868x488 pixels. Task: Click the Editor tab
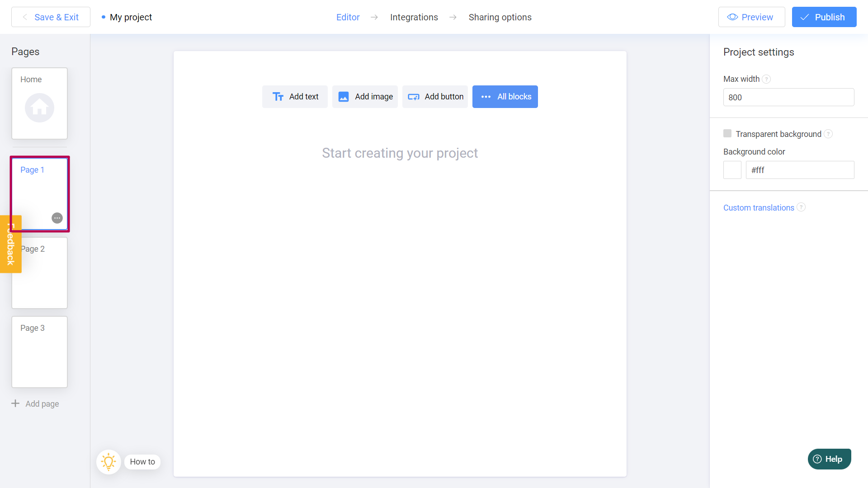click(x=348, y=17)
